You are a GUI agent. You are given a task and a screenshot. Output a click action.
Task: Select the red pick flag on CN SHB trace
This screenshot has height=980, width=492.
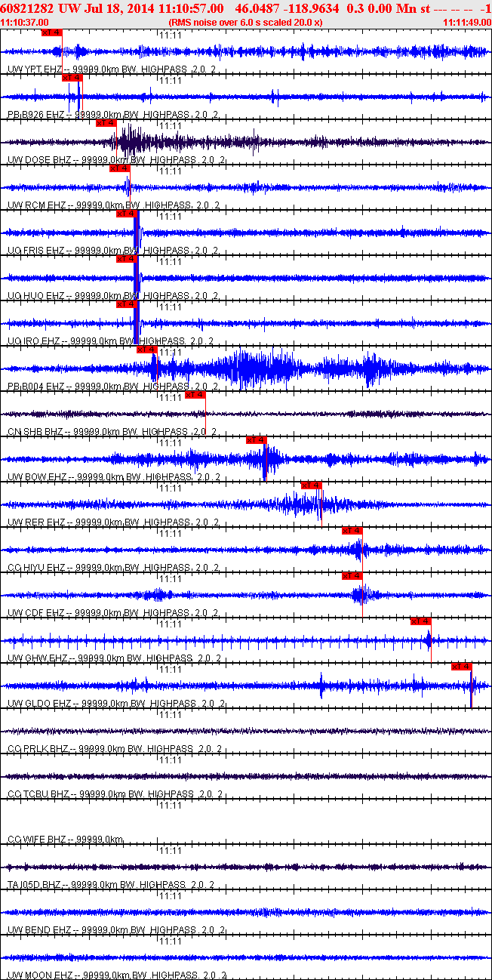[195, 395]
